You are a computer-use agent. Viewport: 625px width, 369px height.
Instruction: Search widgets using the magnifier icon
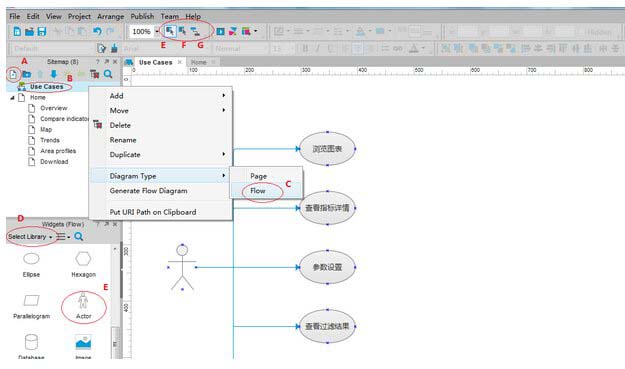pyautogui.click(x=79, y=237)
